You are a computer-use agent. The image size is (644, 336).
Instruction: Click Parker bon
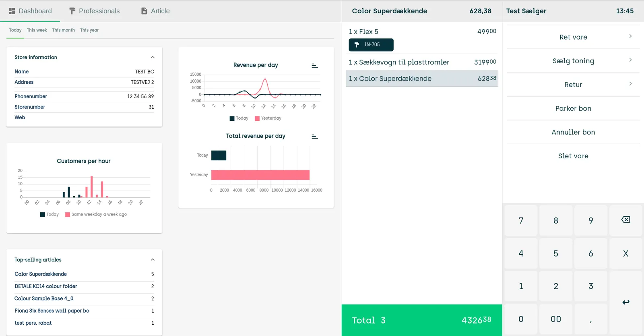pos(573,108)
